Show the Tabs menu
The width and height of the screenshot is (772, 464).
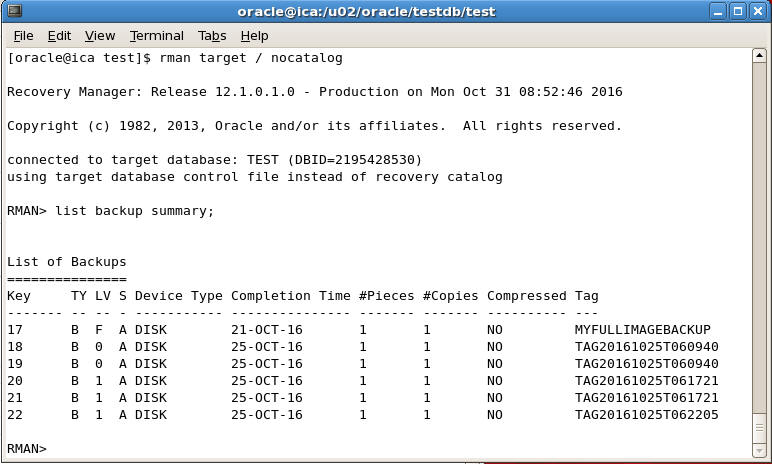click(211, 36)
